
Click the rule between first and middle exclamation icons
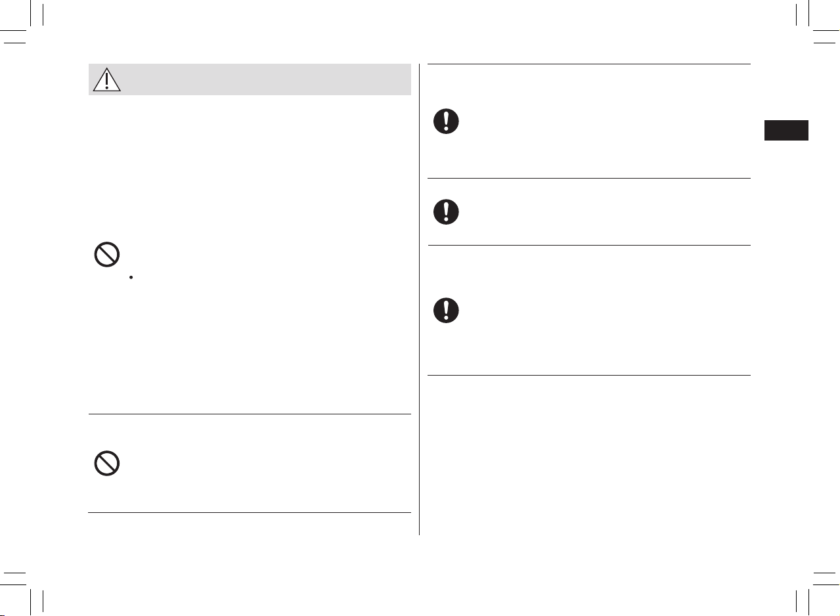point(589,178)
